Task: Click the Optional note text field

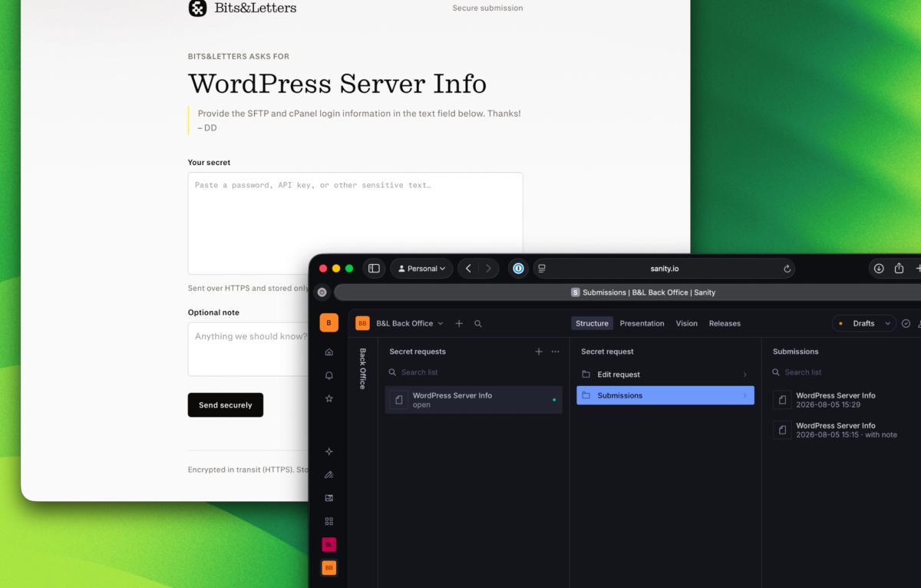Action: pyautogui.click(x=249, y=349)
